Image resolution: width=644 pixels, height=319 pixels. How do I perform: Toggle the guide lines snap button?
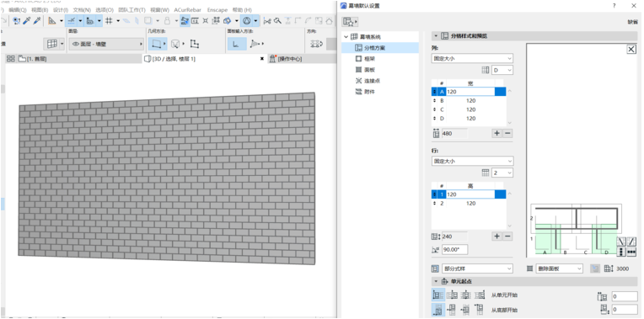pos(71,20)
